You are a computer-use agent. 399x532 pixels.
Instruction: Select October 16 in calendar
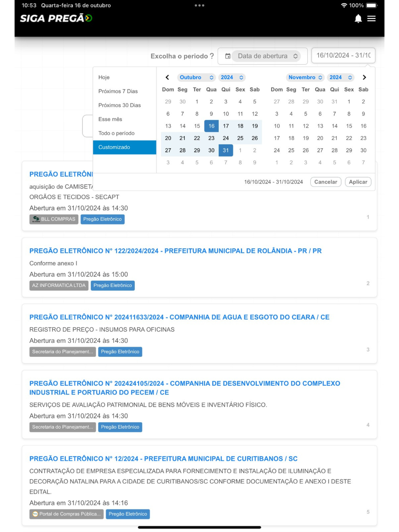pyautogui.click(x=211, y=126)
